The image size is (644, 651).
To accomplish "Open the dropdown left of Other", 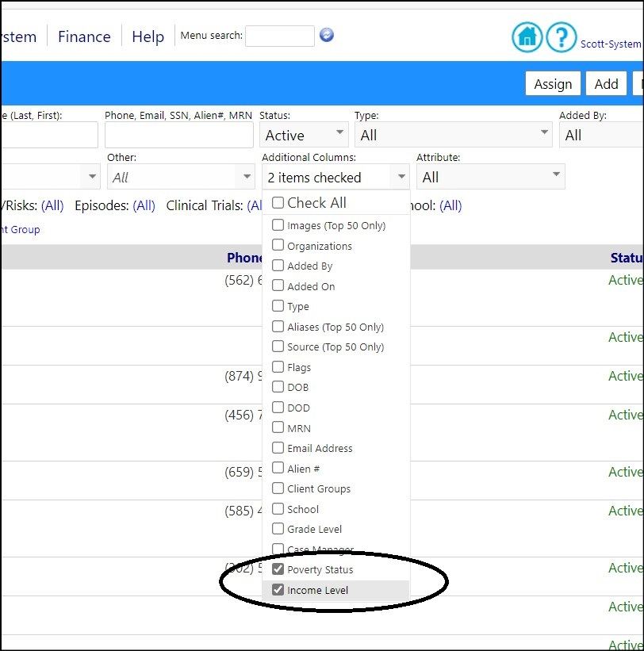I will pyautogui.click(x=50, y=177).
